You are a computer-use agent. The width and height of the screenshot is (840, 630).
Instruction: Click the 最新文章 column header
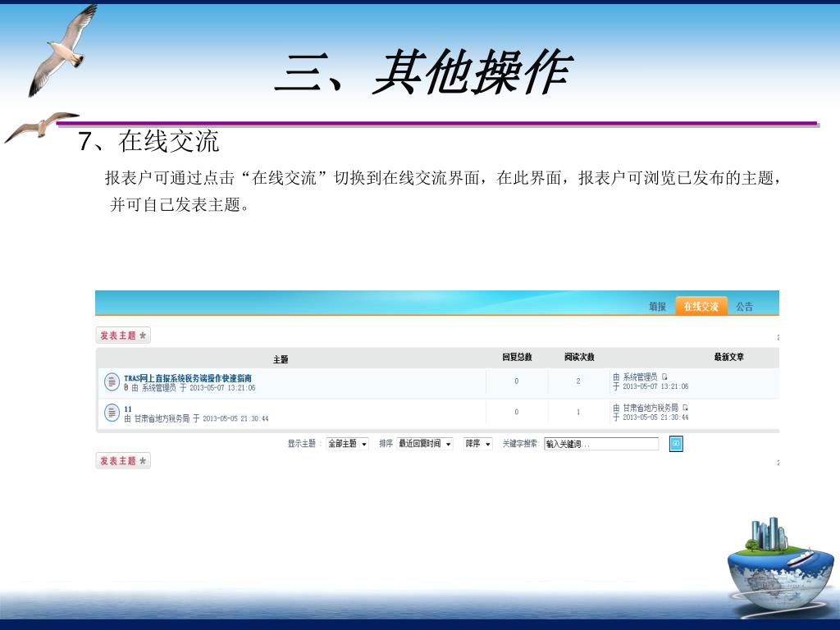coord(728,357)
